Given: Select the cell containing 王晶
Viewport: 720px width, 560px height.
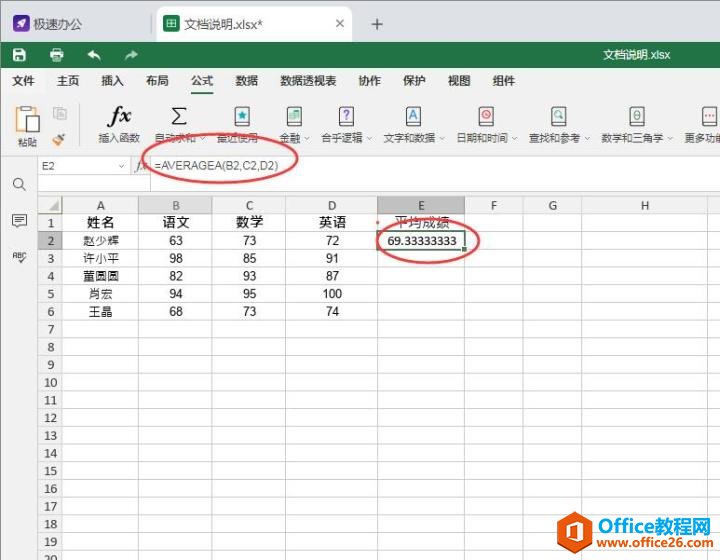Looking at the screenshot, I should [101, 312].
